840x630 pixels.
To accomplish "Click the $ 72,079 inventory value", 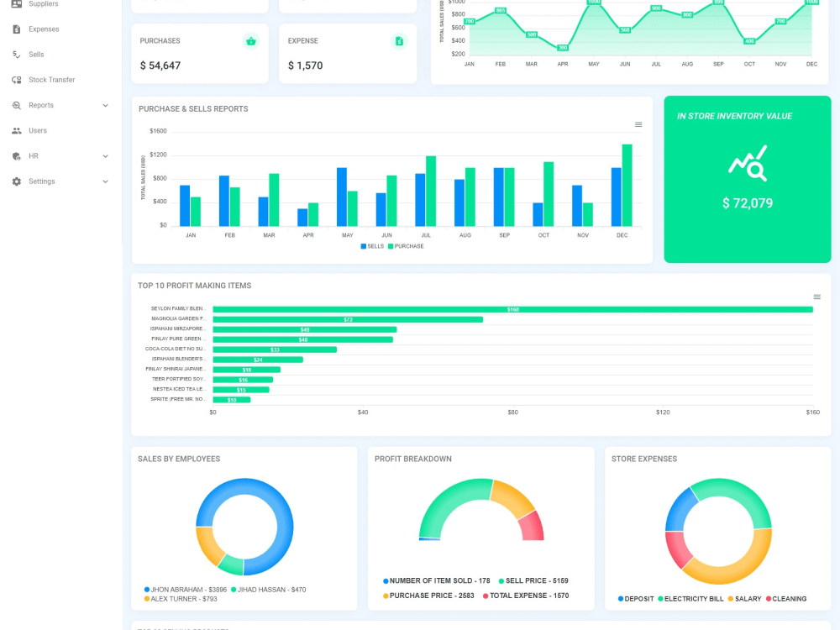I will (x=748, y=203).
